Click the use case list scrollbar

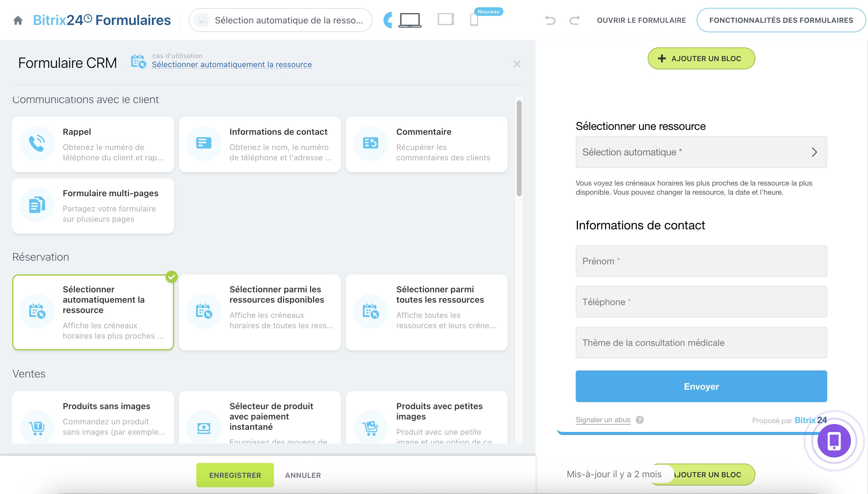(x=519, y=148)
